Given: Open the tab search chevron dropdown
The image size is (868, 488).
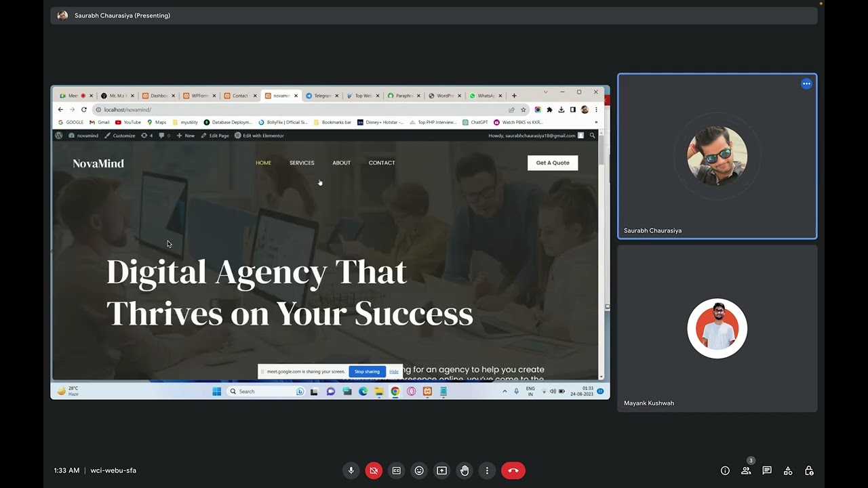Looking at the screenshot, I should point(545,91).
